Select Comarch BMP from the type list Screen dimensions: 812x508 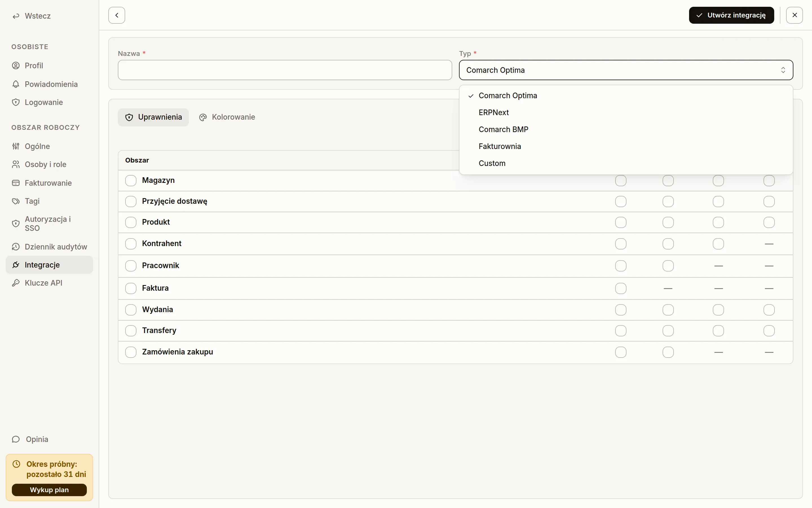(x=626, y=129)
